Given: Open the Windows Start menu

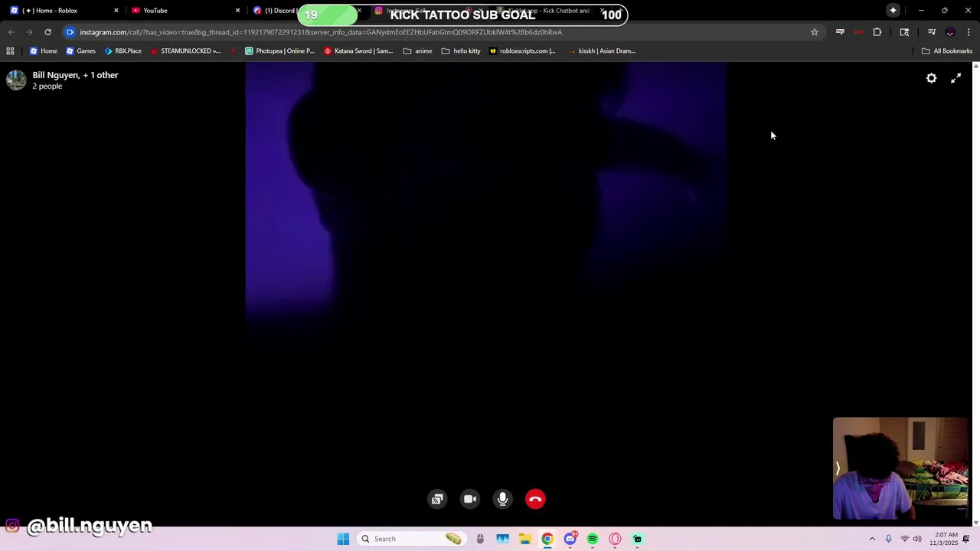Looking at the screenshot, I should [x=343, y=539].
